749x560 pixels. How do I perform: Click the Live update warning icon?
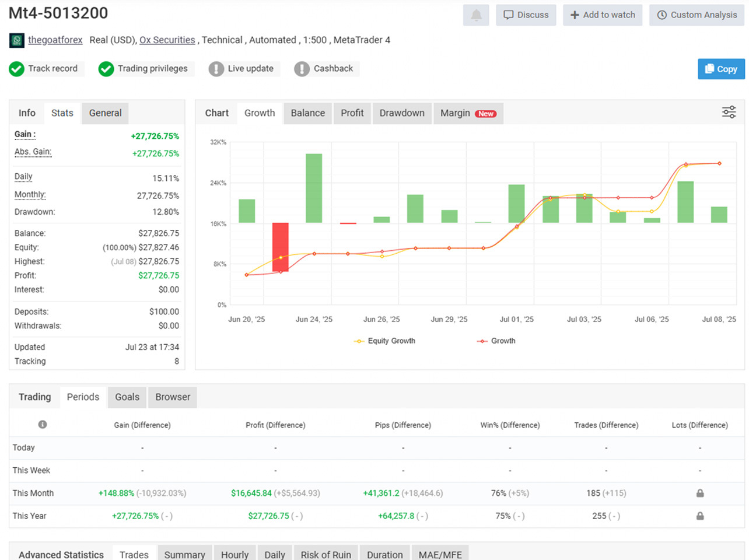pyautogui.click(x=216, y=69)
